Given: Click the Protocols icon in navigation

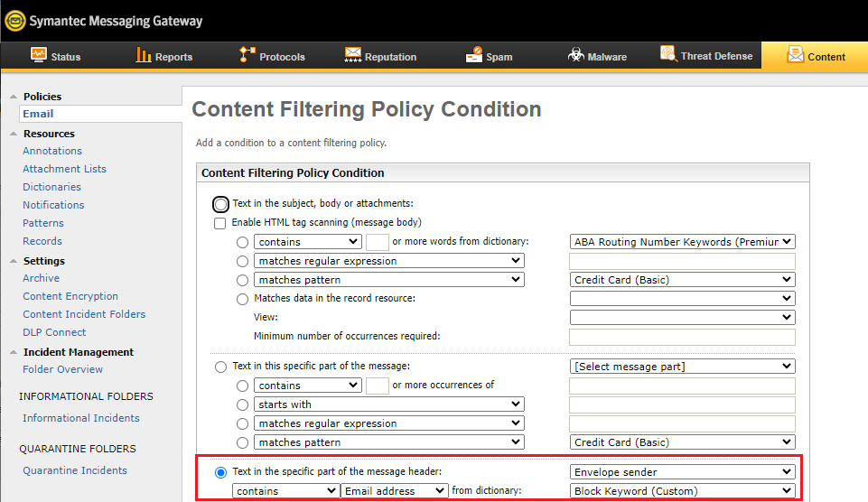Looking at the screenshot, I should click(x=247, y=55).
